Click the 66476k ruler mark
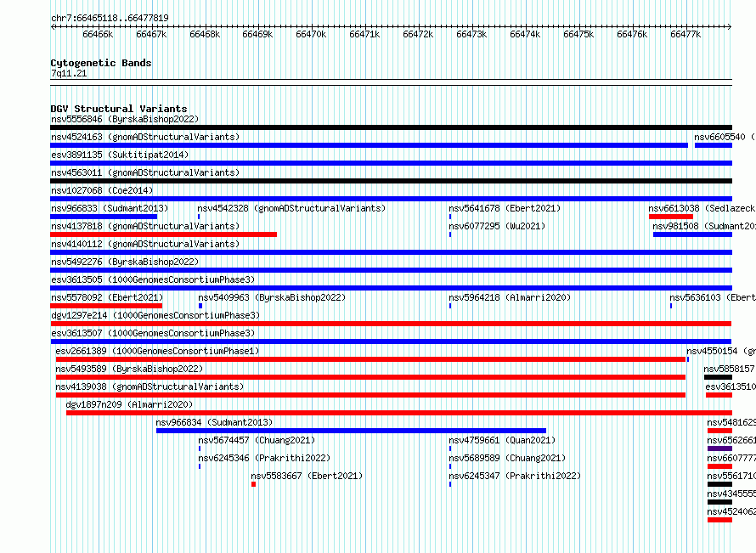Image resolution: width=756 pixels, height=553 pixels. (633, 34)
